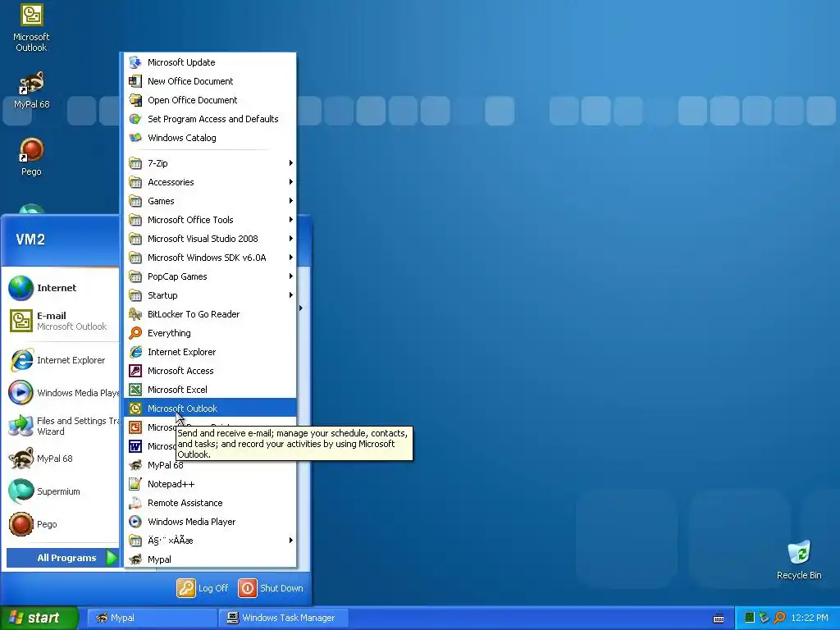Click the Shut Down button
Screen dimensions: 840x630
271,588
